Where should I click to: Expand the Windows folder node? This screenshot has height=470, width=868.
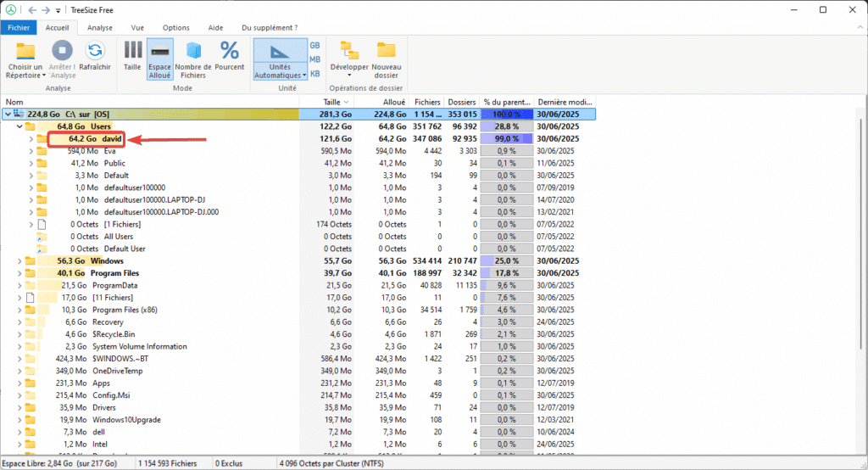click(x=19, y=261)
